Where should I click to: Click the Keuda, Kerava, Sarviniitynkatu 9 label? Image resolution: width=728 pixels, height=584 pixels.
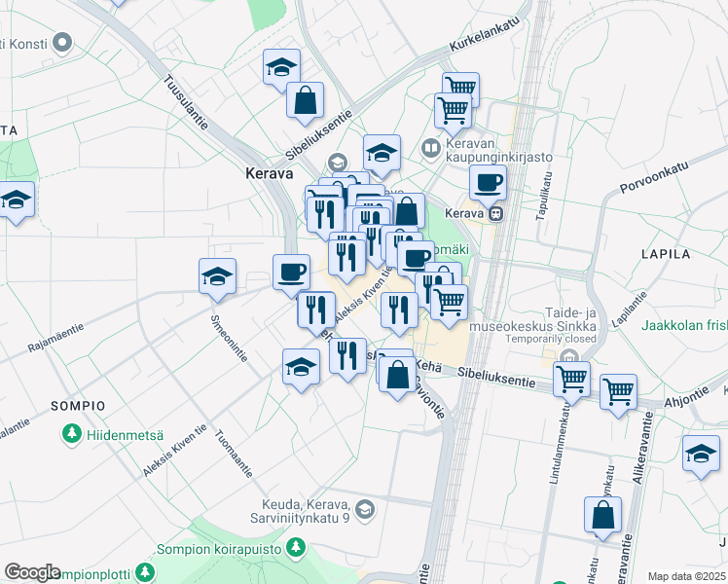point(300,511)
